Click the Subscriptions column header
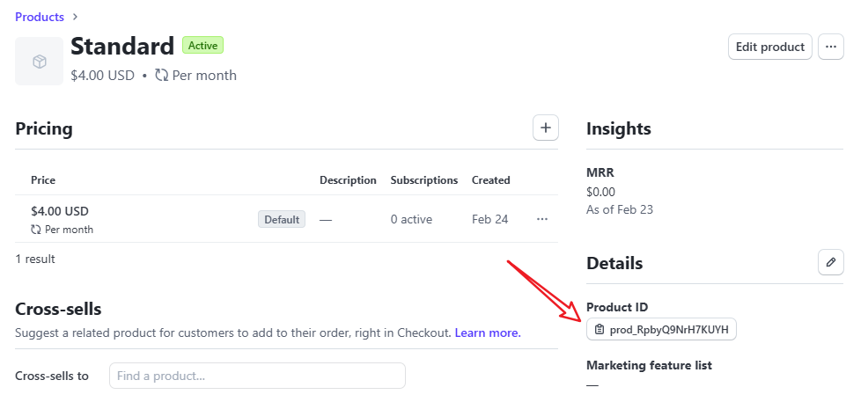 (x=424, y=180)
